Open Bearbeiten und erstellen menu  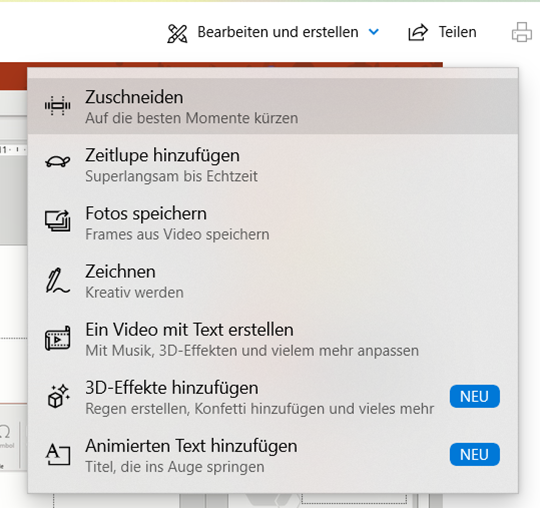tap(273, 32)
